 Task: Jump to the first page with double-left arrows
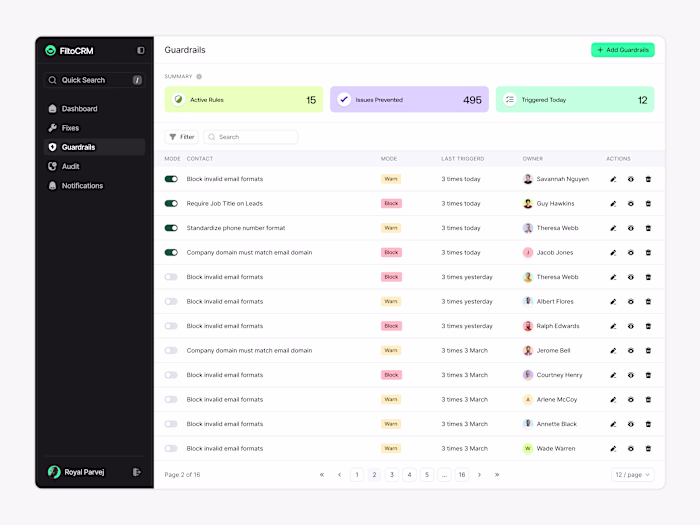322,475
